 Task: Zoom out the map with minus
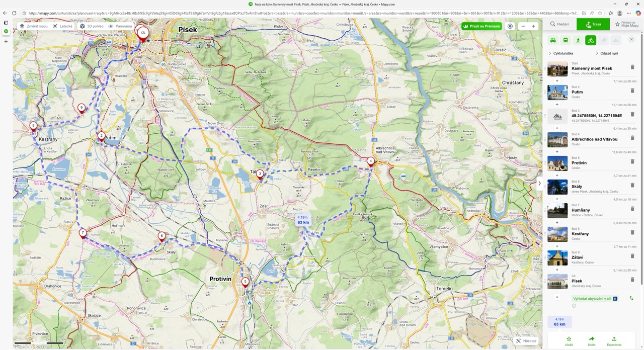point(523,26)
